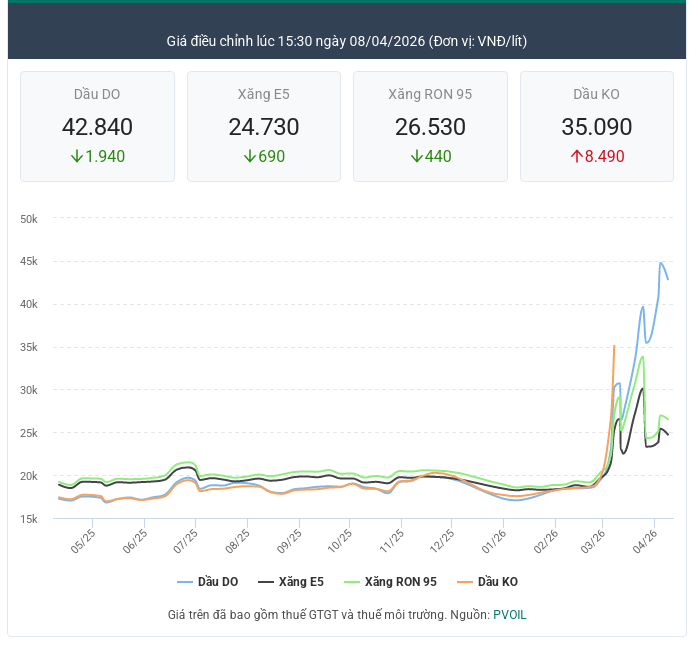
Task: Select the Dầu KO price card
Action: 596,126
